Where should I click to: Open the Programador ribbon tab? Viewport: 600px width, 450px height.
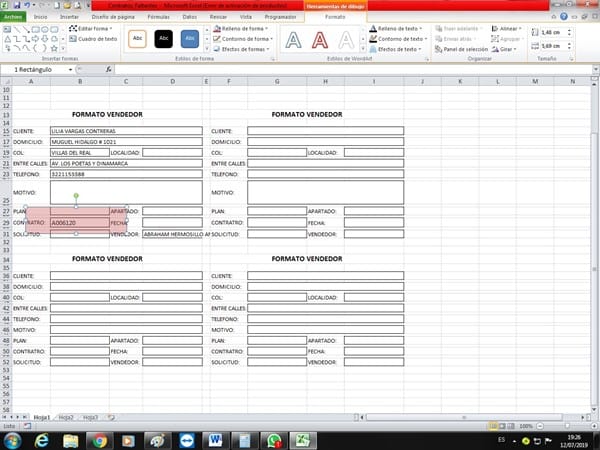pyautogui.click(x=280, y=17)
